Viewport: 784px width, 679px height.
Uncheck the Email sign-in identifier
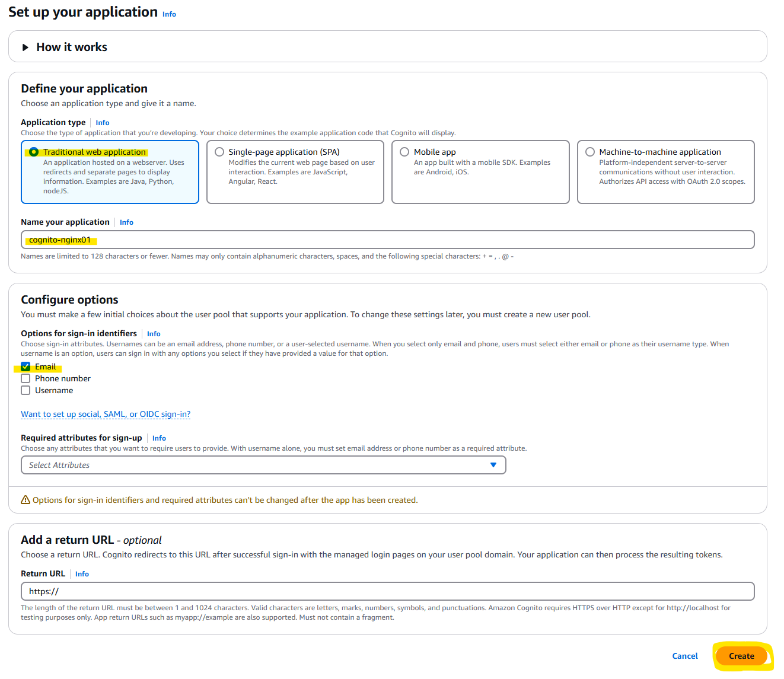[x=26, y=366]
